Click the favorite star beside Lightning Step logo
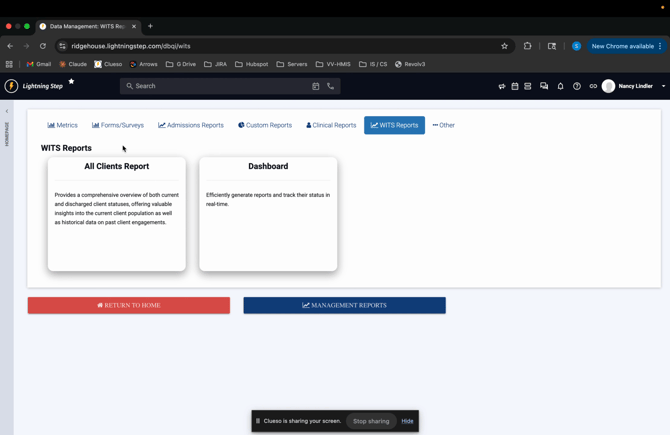The height and width of the screenshot is (435, 670). (71, 82)
